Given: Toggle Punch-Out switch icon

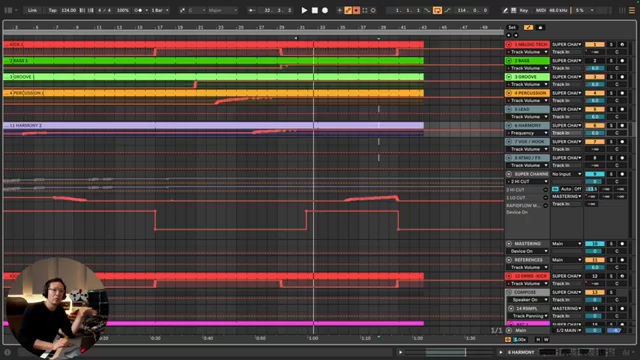Looking at the screenshot, I should [x=447, y=10].
